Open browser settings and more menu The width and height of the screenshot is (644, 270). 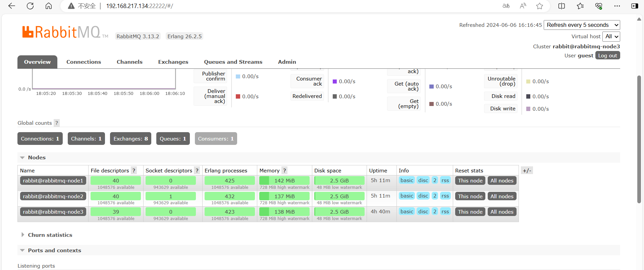(617, 6)
